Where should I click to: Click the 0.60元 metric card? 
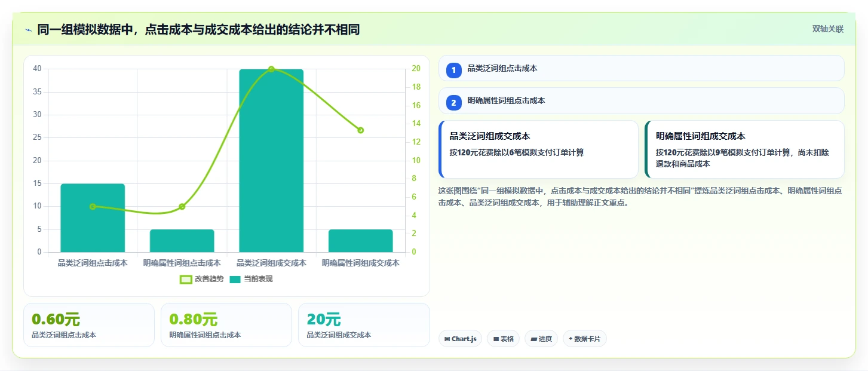(x=89, y=325)
